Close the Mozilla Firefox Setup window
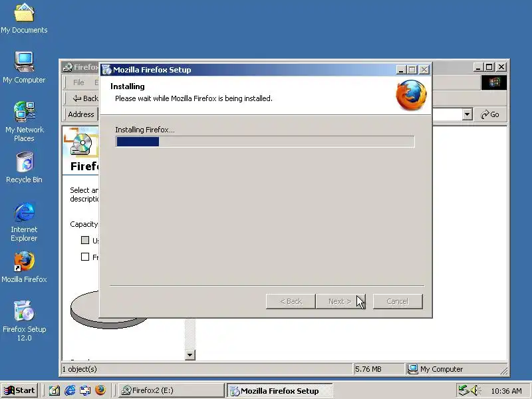The height and width of the screenshot is (399, 532). tap(424, 70)
